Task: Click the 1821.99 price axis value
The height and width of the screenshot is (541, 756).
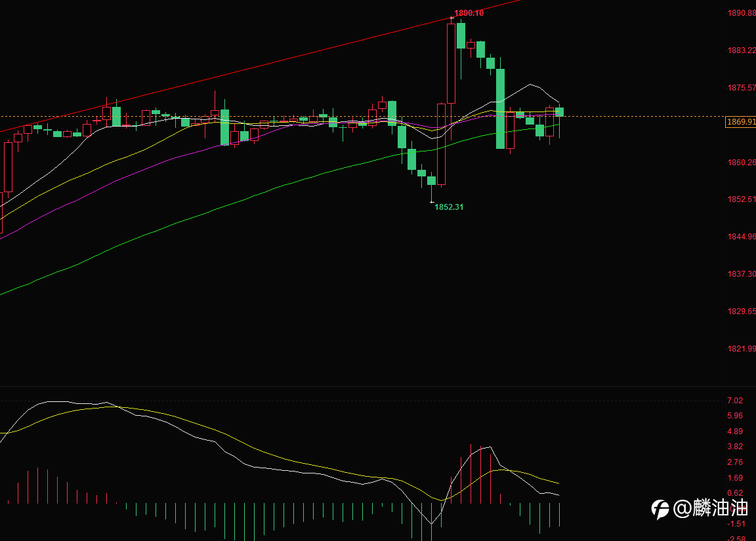Action: tap(742, 348)
